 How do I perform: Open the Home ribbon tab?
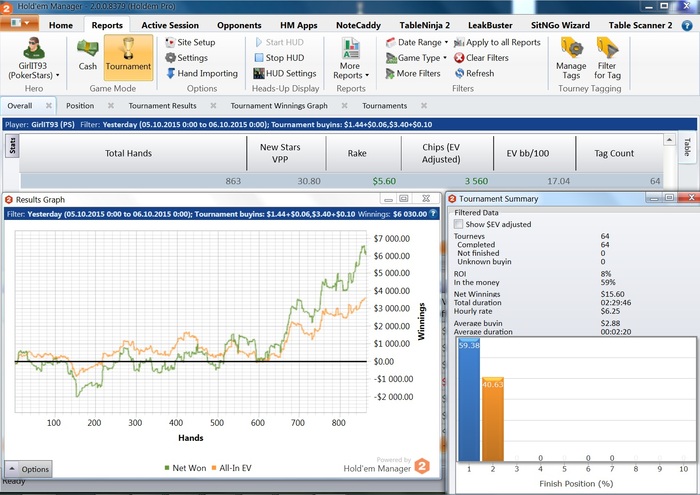click(x=61, y=25)
